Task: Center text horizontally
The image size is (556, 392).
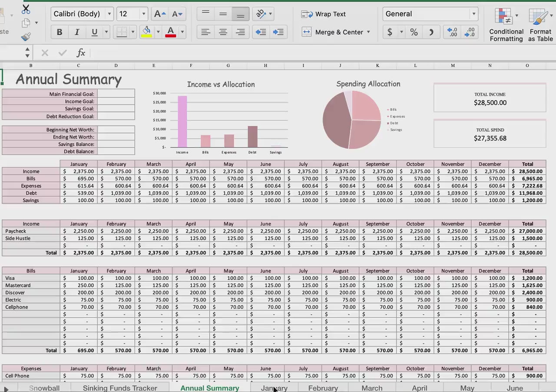Action: click(223, 32)
